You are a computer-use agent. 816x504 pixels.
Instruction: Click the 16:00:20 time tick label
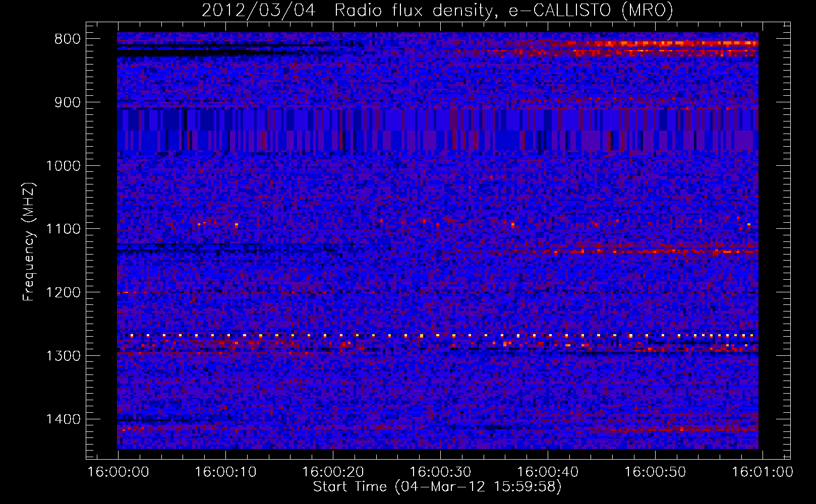coord(333,472)
